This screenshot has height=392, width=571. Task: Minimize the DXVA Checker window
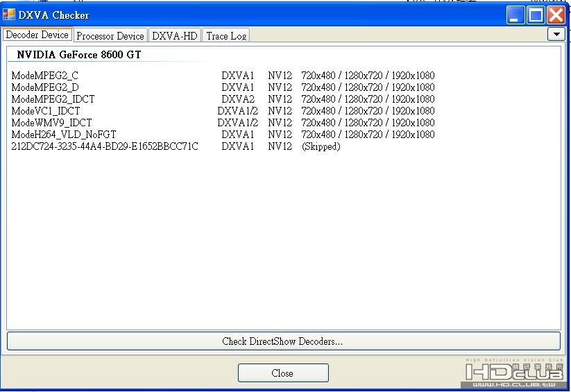[x=515, y=15]
